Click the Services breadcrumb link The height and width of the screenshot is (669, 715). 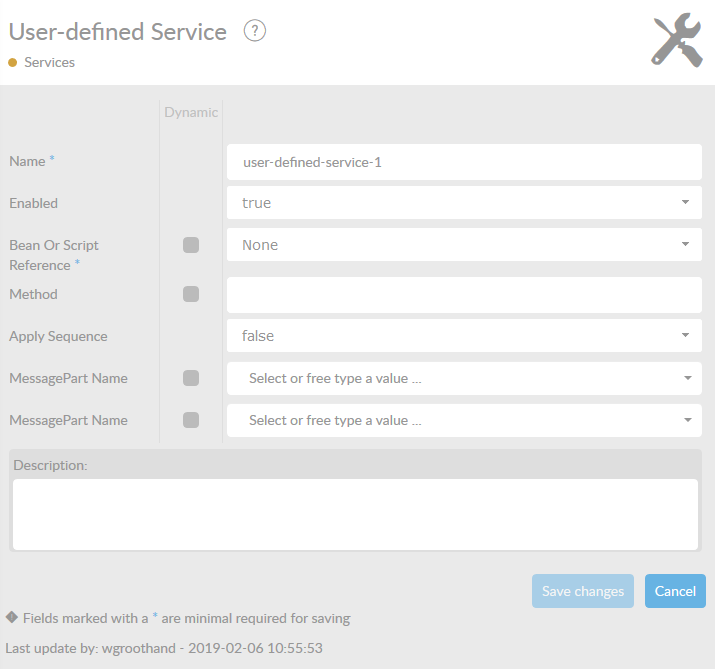pyautogui.click(x=49, y=62)
